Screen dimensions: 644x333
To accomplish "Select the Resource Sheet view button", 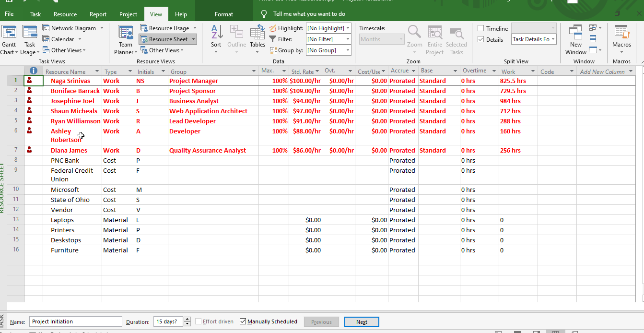I will point(168,39).
